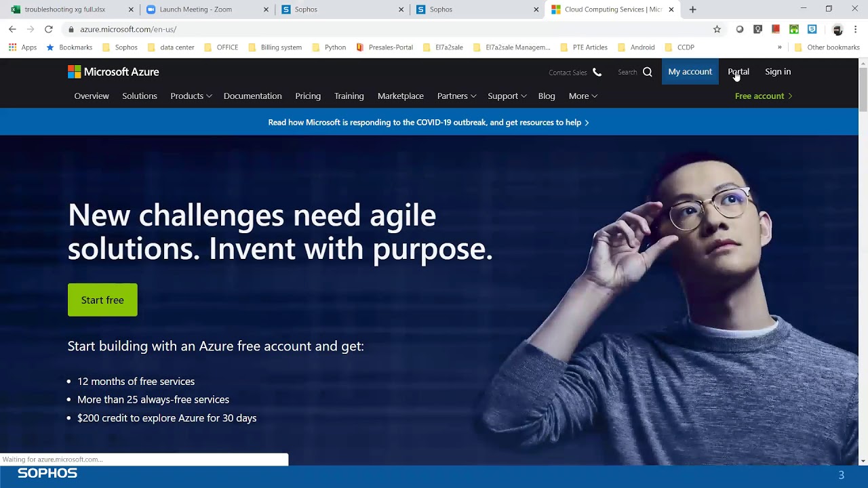The image size is (868, 488).
Task: Click the My account button
Action: click(x=690, y=72)
